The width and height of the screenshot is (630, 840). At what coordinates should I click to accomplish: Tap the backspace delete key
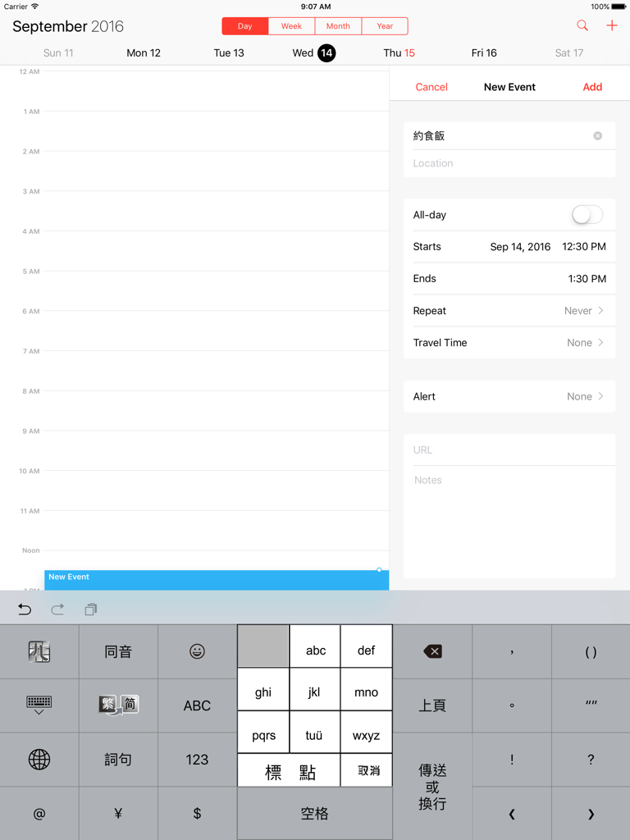click(x=432, y=651)
